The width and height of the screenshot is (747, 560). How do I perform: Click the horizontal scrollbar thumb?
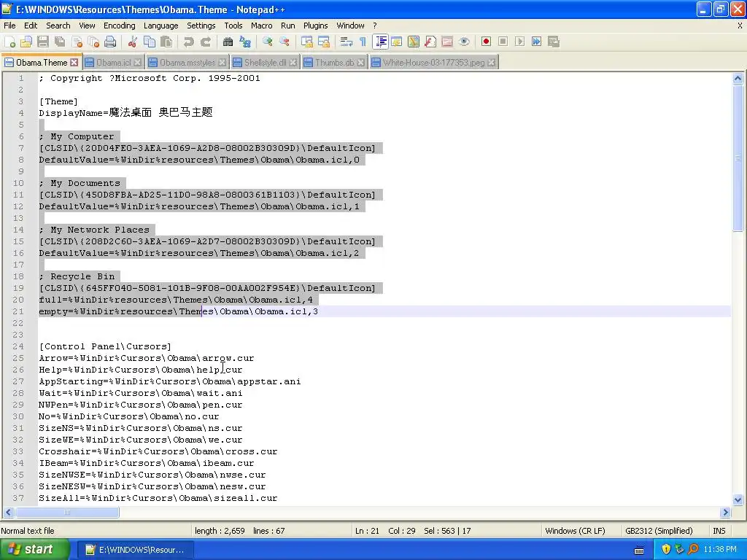[67, 513]
